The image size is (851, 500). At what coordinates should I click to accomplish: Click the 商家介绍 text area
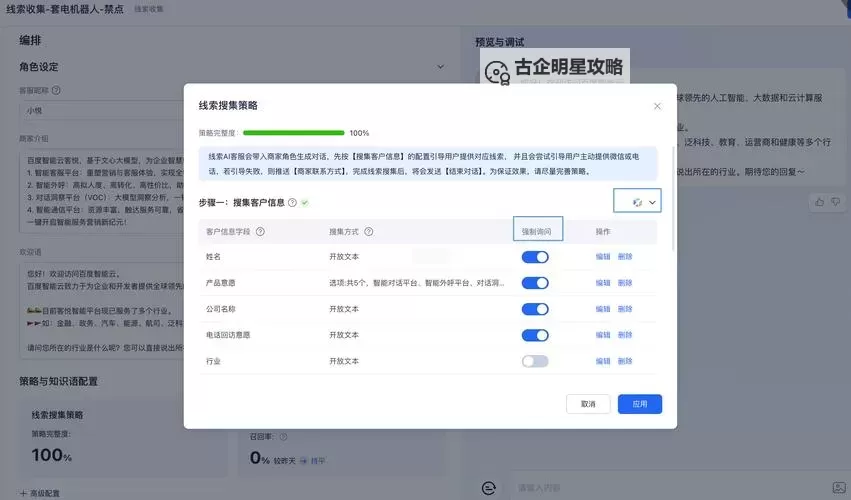tap(102, 192)
